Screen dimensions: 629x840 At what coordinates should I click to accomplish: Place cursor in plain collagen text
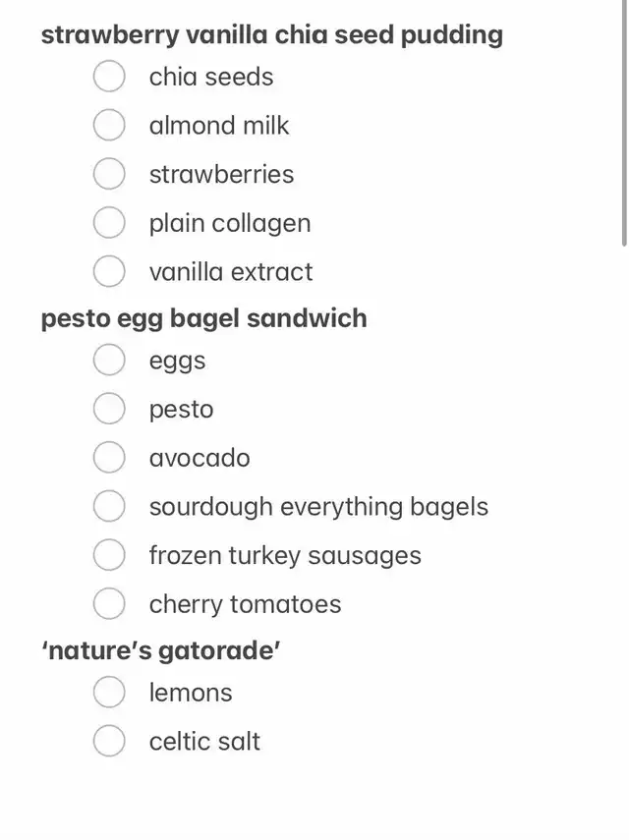click(230, 223)
